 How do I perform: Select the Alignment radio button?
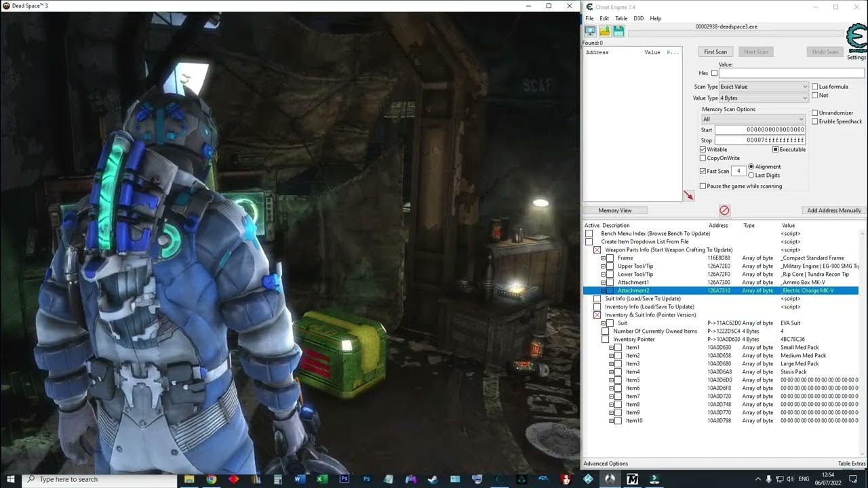point(751,167)
